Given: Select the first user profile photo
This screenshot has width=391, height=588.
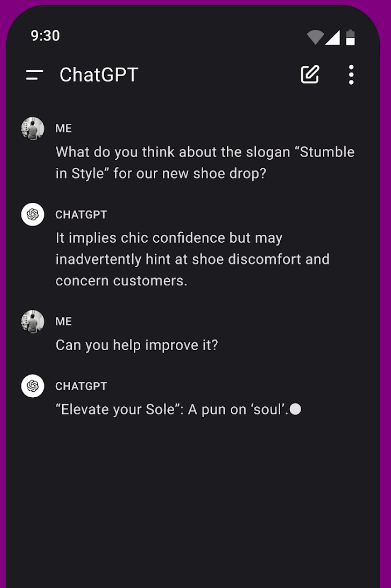Looking at the screenshot, I should tap(33, 128).
